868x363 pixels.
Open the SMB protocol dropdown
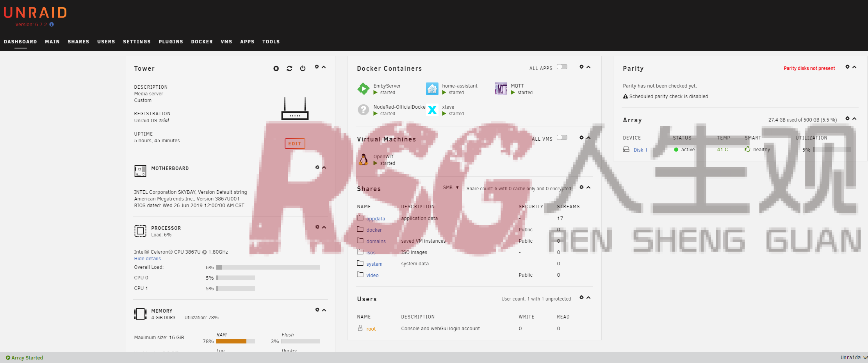click(451, 188)
